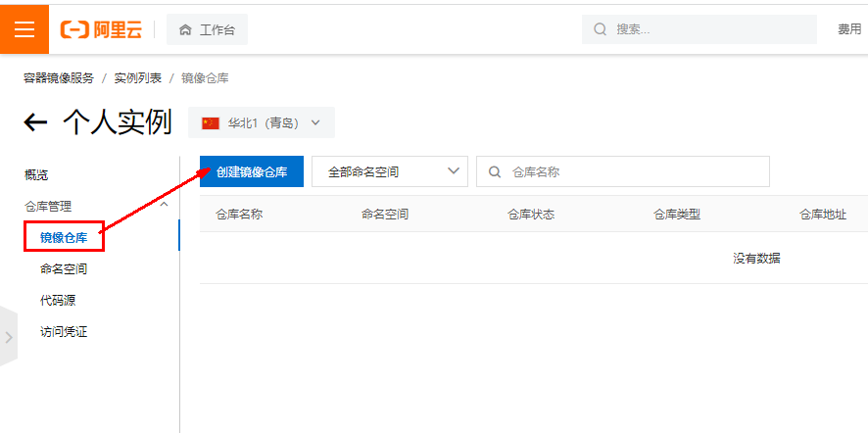Collapse the 仓库管理 sidebar section

point(164,205)
